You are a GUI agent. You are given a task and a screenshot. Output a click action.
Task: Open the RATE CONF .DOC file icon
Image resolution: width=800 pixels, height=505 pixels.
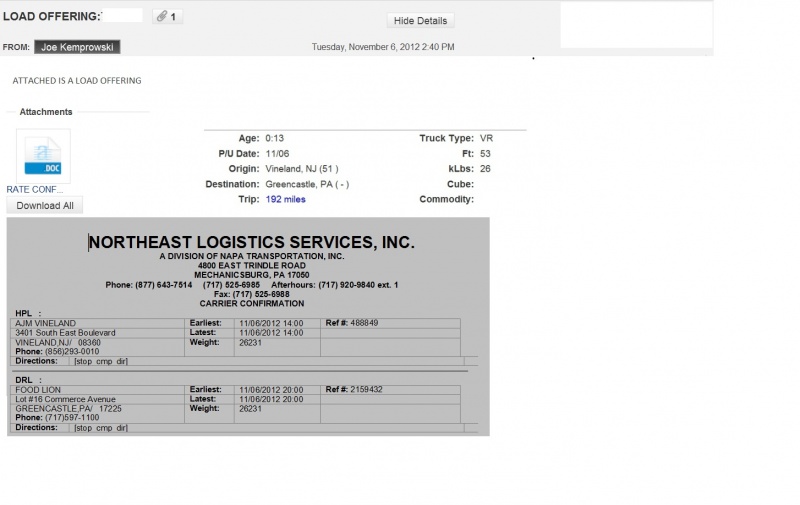(43, 156)
